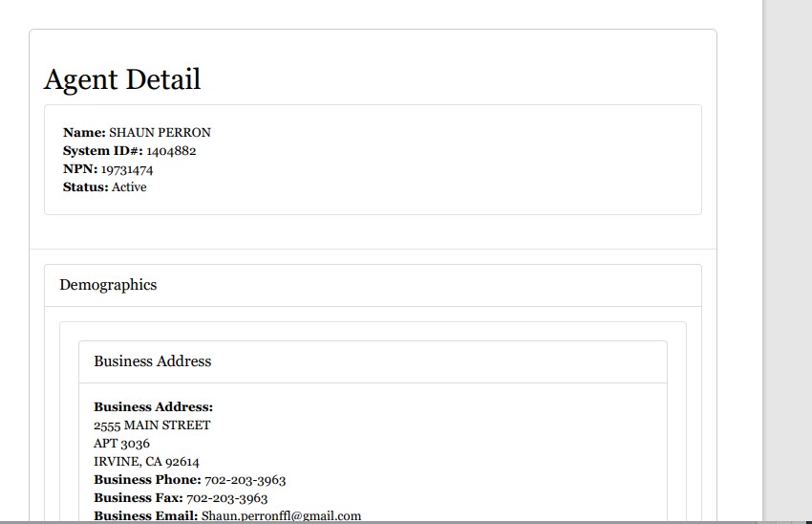Click the street line 2555 MAIN STREET

point(152,426)
